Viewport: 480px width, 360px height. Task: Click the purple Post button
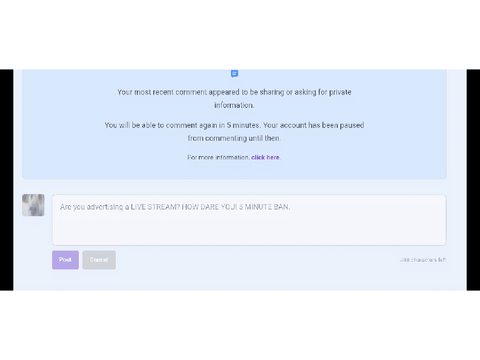click(65, 260)
